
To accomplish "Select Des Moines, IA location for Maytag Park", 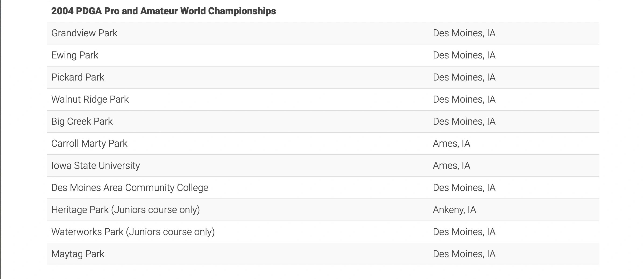I will [464, 254].
